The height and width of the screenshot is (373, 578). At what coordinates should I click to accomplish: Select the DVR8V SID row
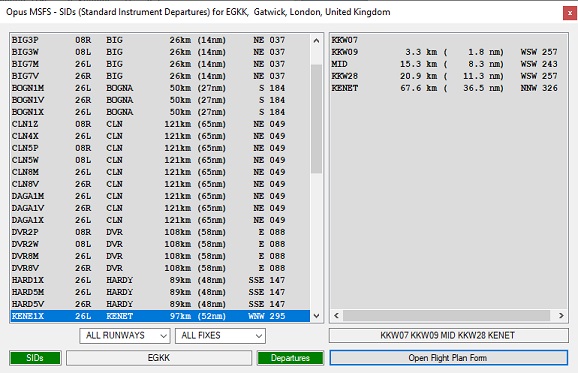[160, 268]
